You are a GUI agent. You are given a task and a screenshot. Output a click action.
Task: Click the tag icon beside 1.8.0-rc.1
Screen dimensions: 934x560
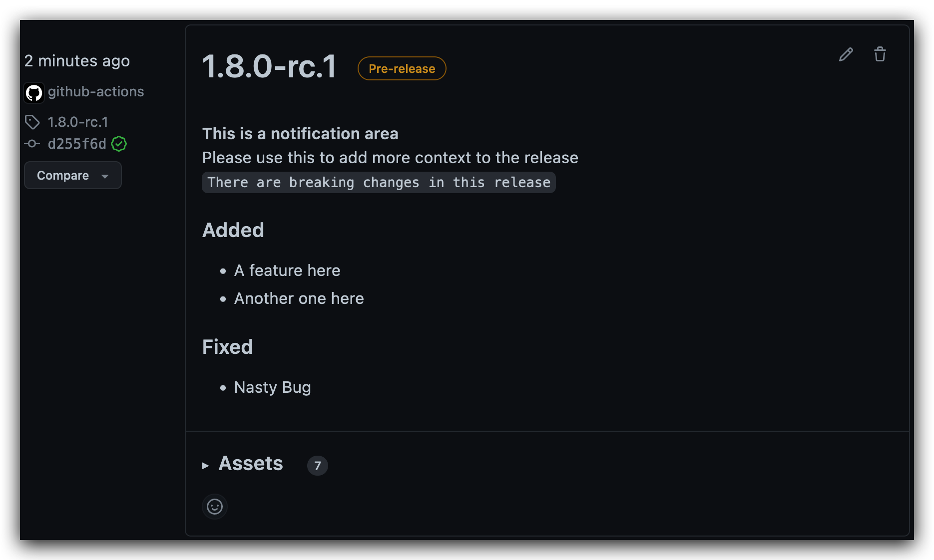[x=32, y=122]
